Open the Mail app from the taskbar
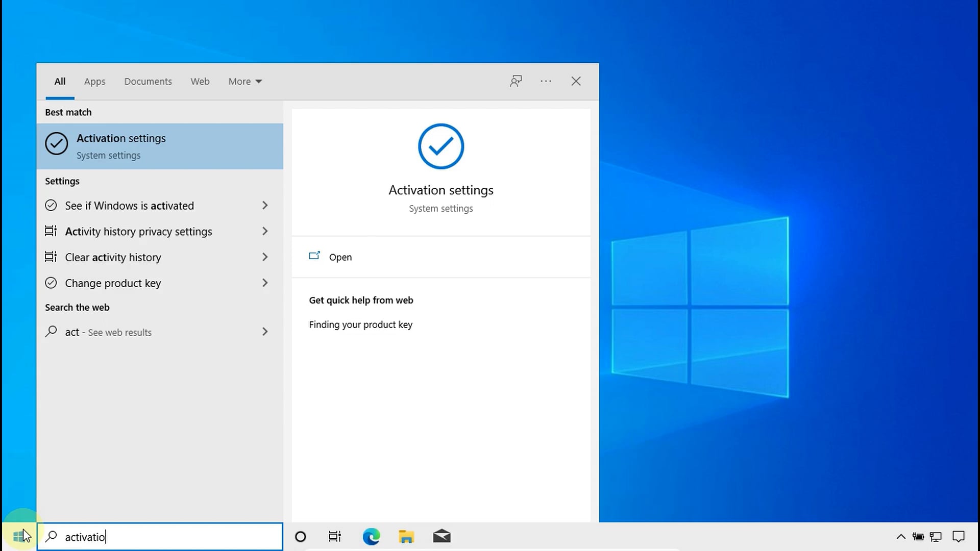 point(442,536)
